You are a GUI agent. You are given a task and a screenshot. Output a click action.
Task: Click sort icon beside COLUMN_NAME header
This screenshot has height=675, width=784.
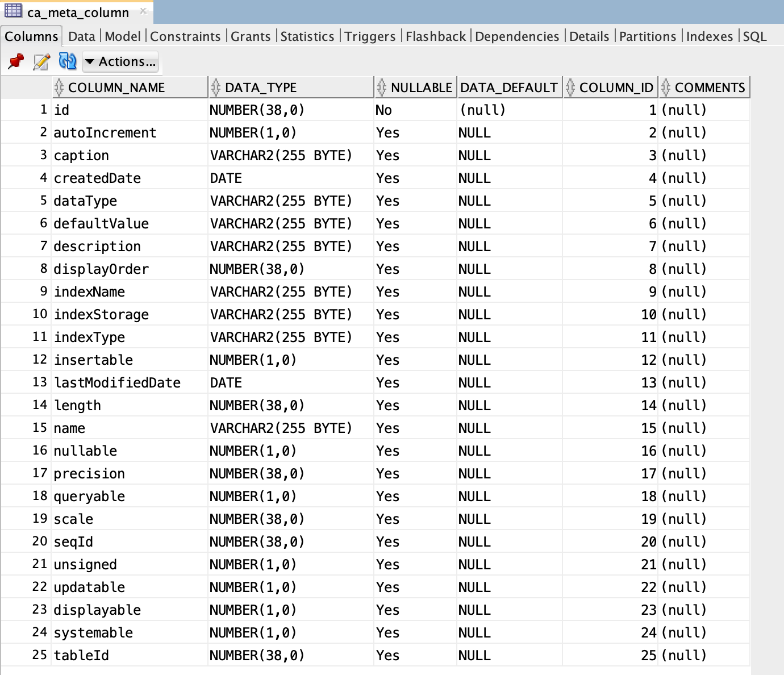click(59, 88)
